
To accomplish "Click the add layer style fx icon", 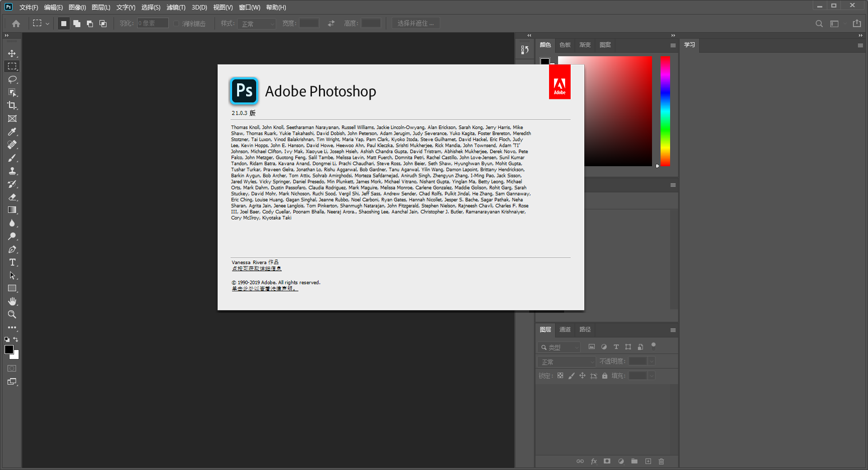I will (x=594, y=461).
